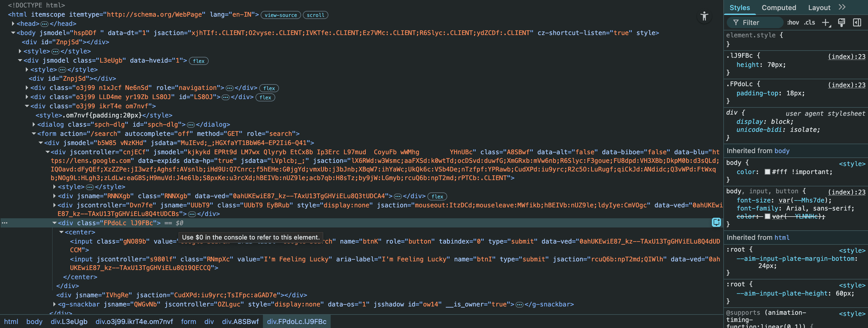Click the body link in Inherited from body

[x=782, y=151]
